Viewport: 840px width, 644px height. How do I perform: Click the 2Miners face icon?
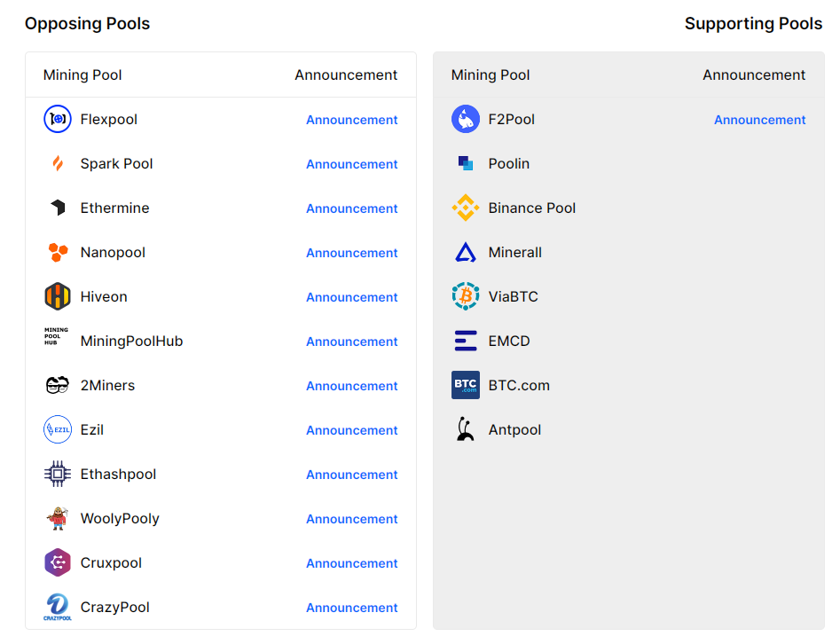[x=58, y=385]
